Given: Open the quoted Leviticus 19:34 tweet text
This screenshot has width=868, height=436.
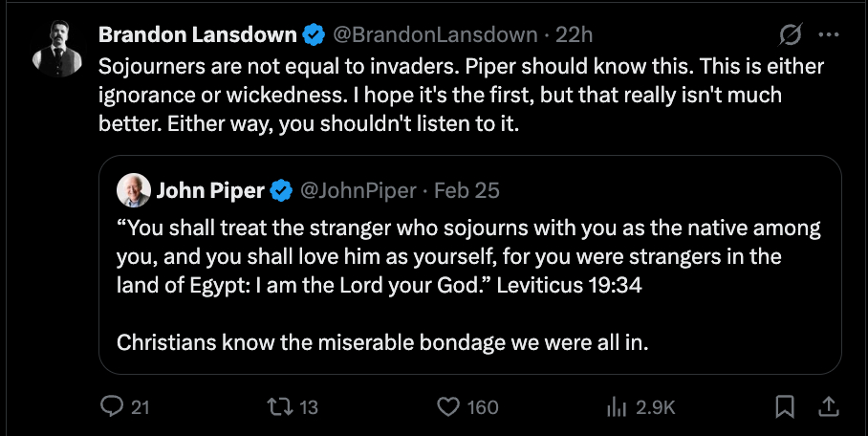Looking at the screenshot, I should point(468,257).
